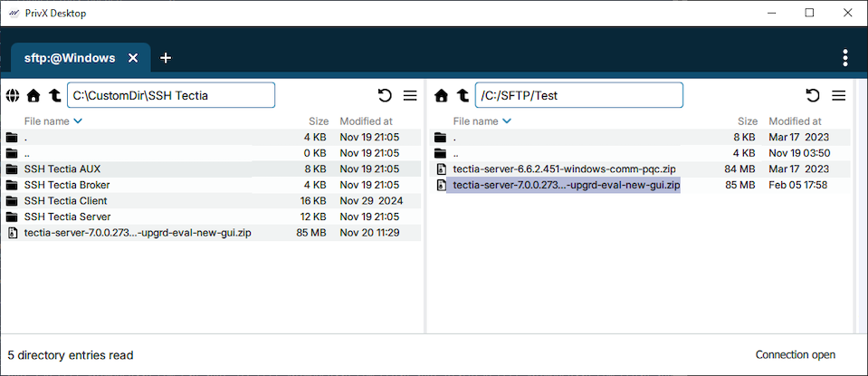Open the left pane hamburger menu
The width and height of the screenshot is (868, 376).
410,96
